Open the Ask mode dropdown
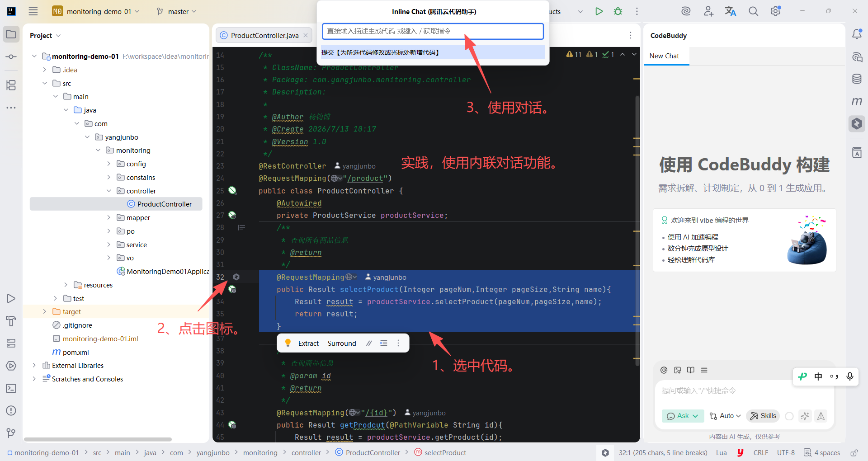This screenshot has width=868, height=461. coord(683,416)
